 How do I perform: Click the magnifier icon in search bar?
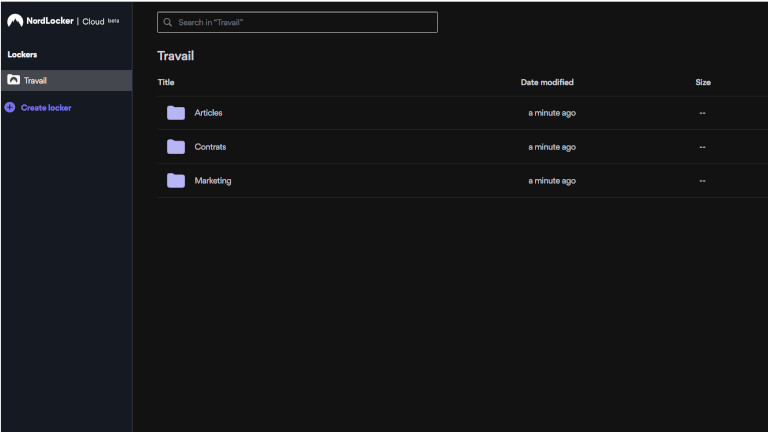168,22
